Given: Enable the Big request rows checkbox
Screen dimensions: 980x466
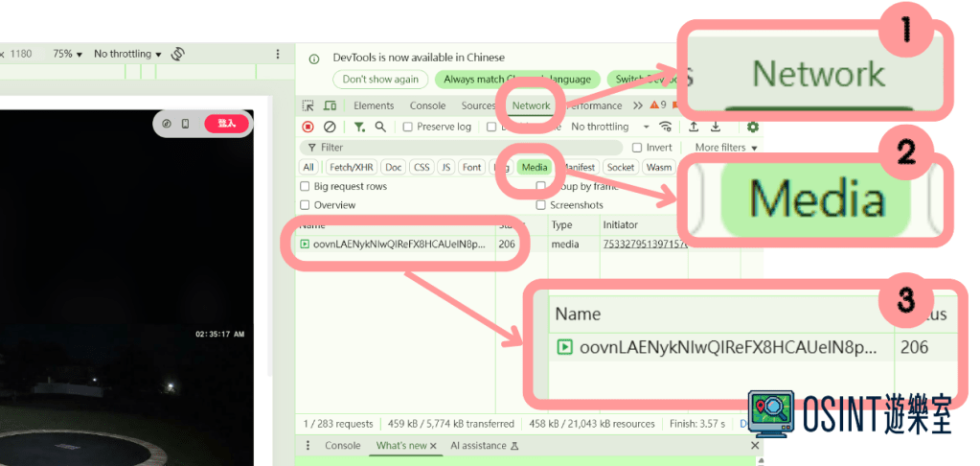Looking at the screenshot, I should (x=306, y=186).
